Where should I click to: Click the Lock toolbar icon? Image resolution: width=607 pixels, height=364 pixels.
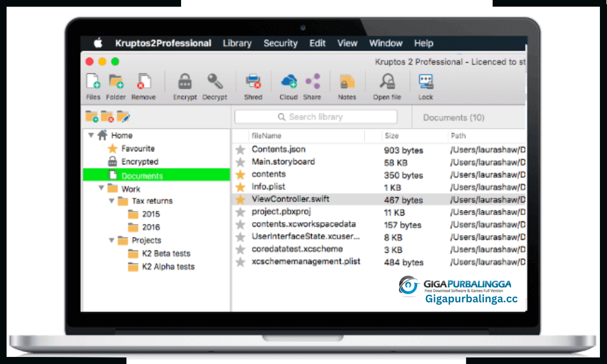[425, 81]
